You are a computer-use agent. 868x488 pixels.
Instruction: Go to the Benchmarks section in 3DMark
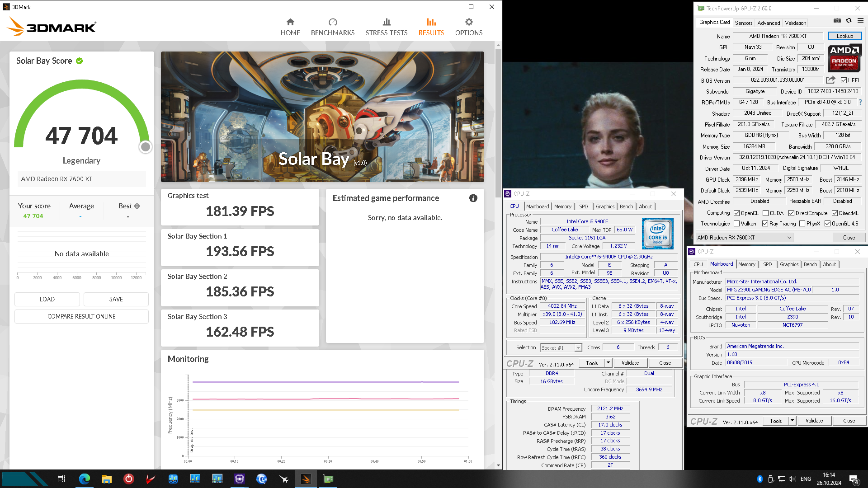pyautogui.click(x=333, y=27)
